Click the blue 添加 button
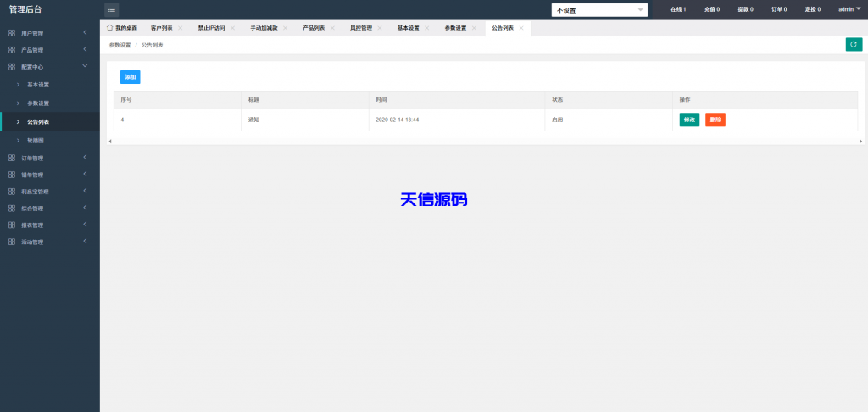The height and width of the screenshot is (412, 868). pos(130,77)
